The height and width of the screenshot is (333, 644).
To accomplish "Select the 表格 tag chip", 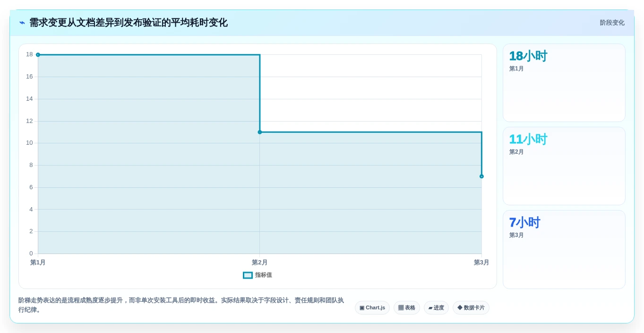I will coord(407,308).
